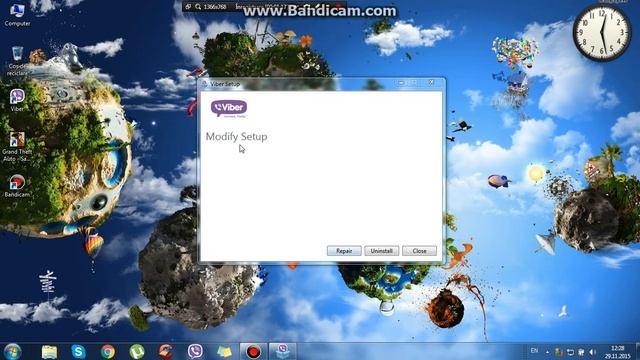Viewport: 640px width, 360px height.
Task: Show hidden tray icons arrow
Action: (547, 352)
